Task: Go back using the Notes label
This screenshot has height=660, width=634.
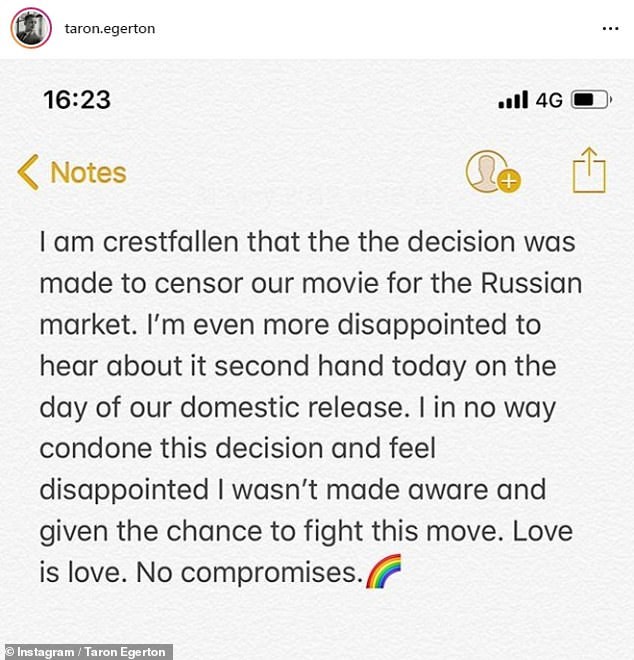Action: [88, 172]
